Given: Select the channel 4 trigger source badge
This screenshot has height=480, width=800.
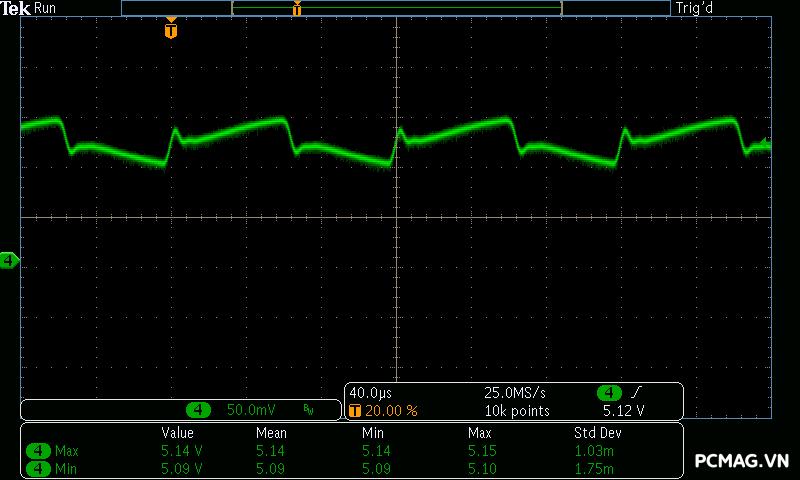Looking at the screenshot, I should [609, 393].
